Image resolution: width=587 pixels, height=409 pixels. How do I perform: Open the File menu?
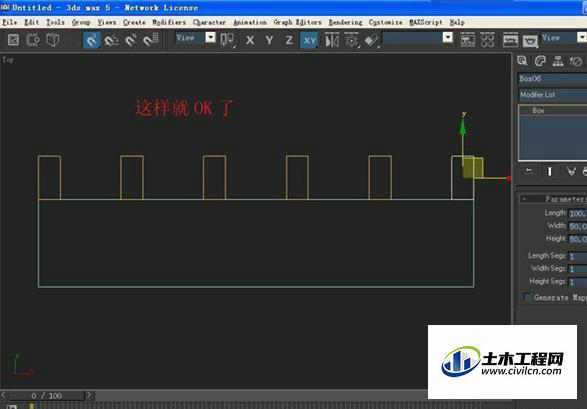tap(10, 22)
